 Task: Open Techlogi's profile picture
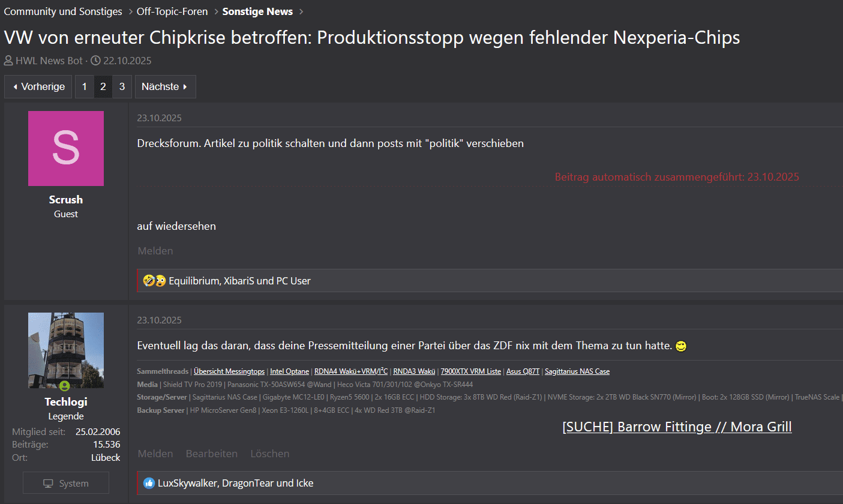click(66, 350)
